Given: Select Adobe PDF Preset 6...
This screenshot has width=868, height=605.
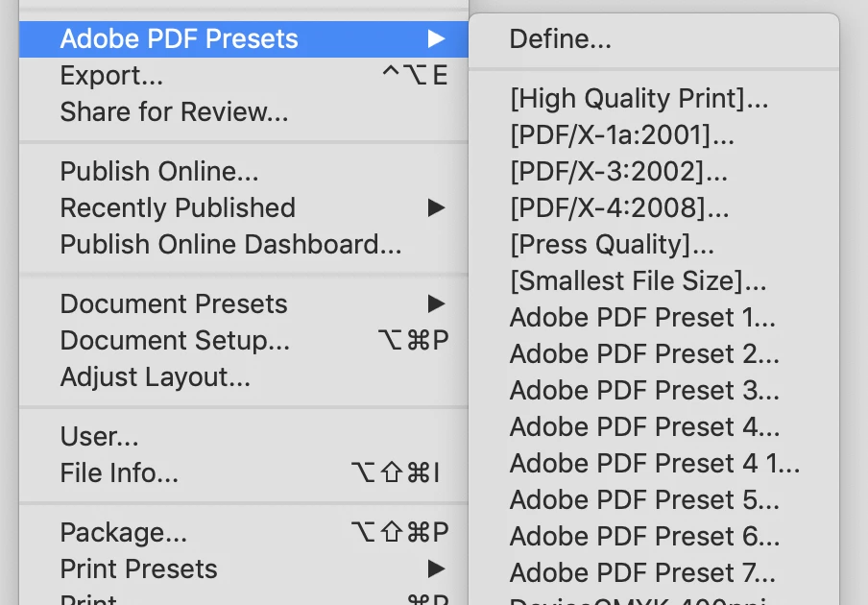Looking at the screenshot, I should pos(654,537).
